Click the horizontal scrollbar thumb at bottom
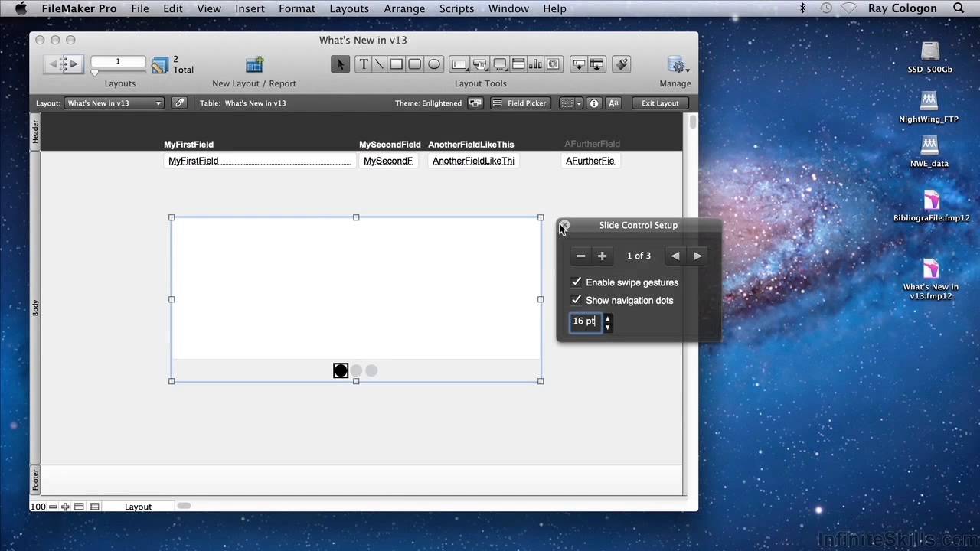This screenshot has height=551, width=980. pyautogui.click(x=184, y=506)
